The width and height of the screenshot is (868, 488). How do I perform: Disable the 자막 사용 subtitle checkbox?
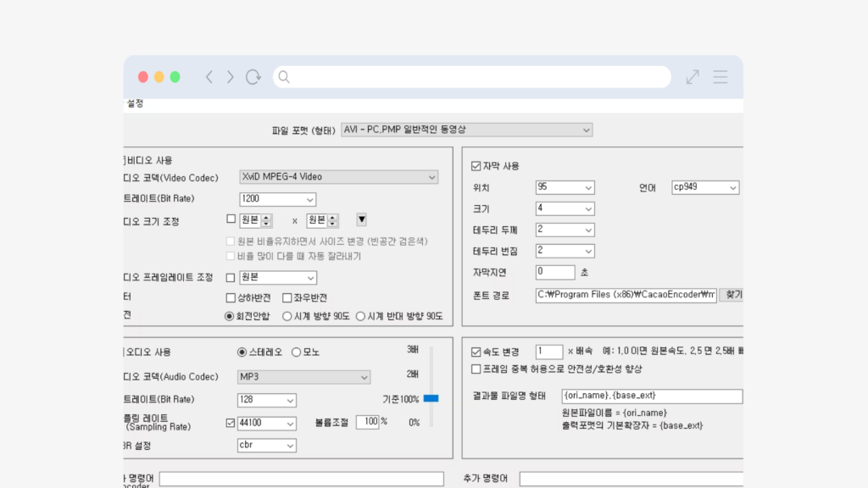tap(476, 164)
